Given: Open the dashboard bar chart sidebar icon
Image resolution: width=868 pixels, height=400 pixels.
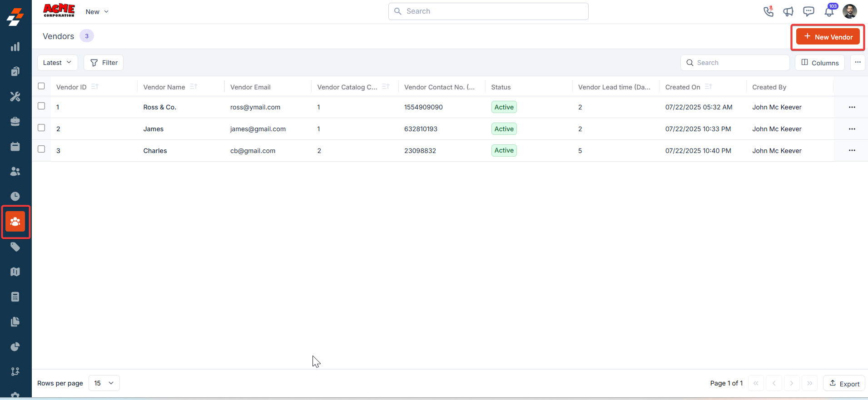Looking at the screenshot, I should pyautogui.click(x=15, y=47).
